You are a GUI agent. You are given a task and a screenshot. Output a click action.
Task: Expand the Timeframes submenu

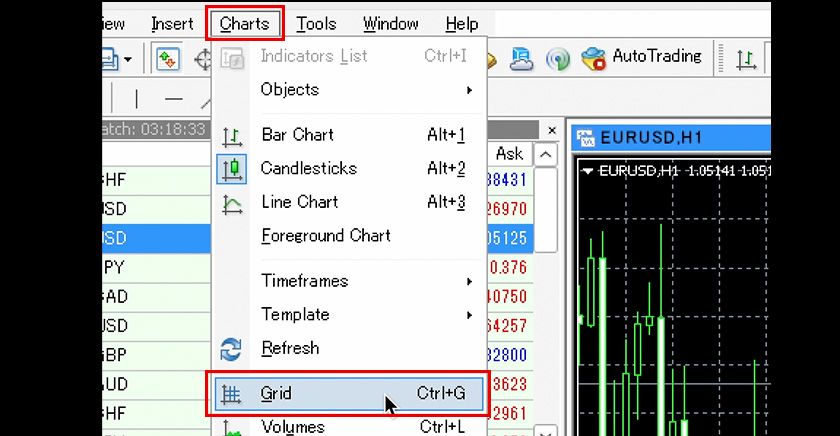(349, 281)
